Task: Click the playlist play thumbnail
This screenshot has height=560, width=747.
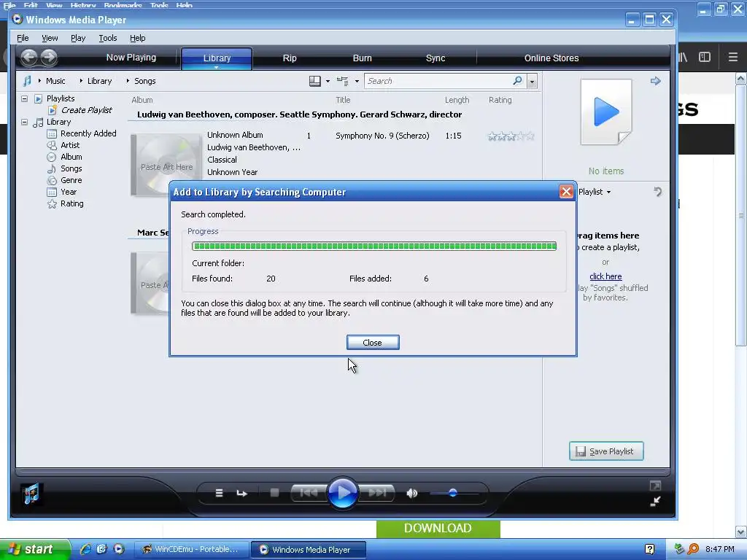Action: click(x=606, y=112)
